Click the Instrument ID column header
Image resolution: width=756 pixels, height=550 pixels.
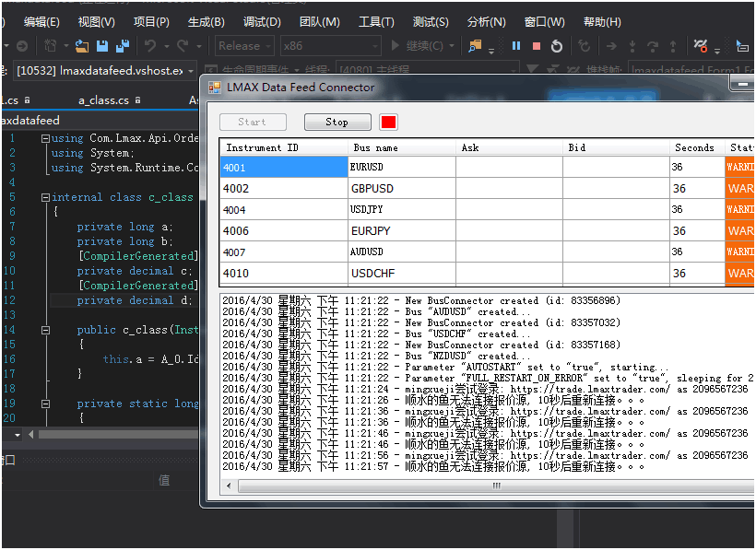coord(284,147)
